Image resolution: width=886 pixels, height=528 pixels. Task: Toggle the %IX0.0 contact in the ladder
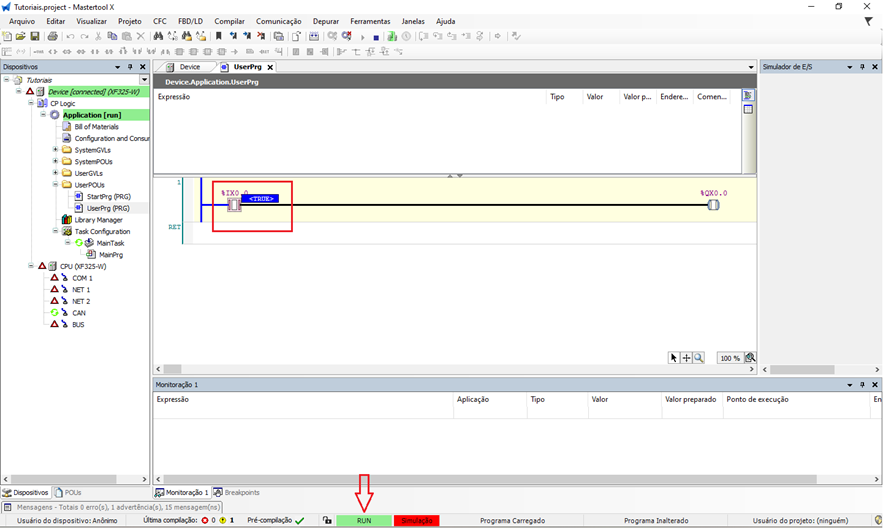pos(233,205)
